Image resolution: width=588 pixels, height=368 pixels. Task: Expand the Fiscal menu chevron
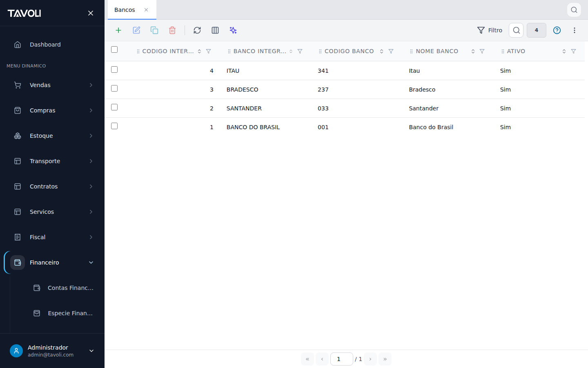tap(91, 237)
